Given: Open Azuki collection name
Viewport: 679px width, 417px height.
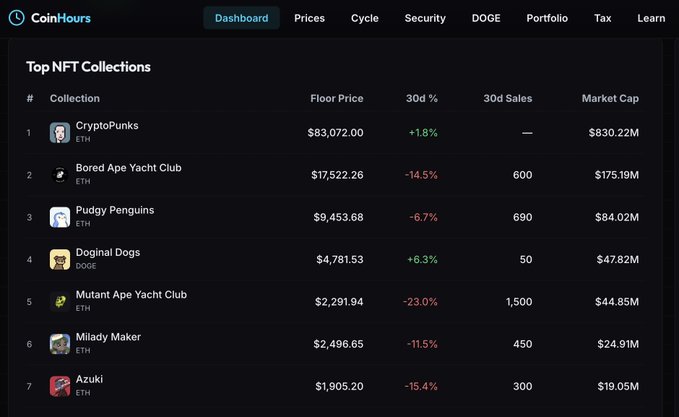Looking at the screenshot, I should [89, 379].
